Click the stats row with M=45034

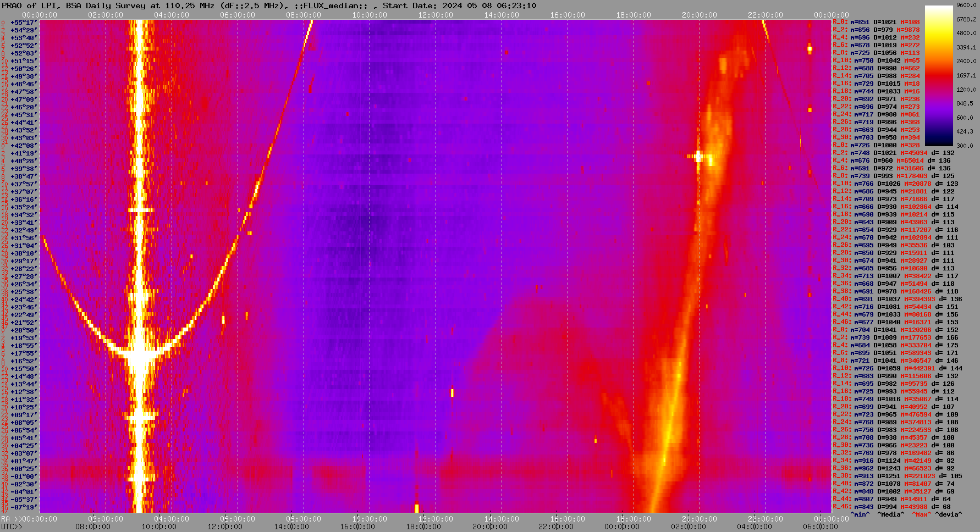tap(894, 153)
